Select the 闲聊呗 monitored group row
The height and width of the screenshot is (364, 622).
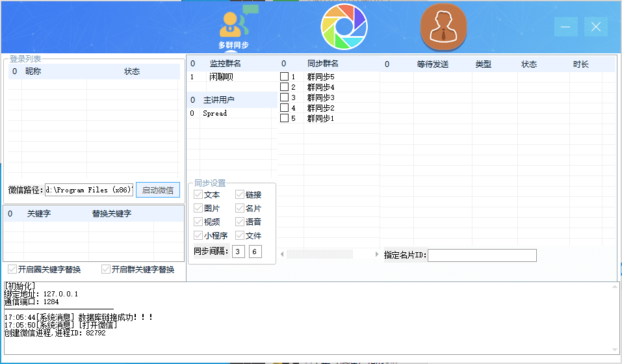[x=232, y=77]
